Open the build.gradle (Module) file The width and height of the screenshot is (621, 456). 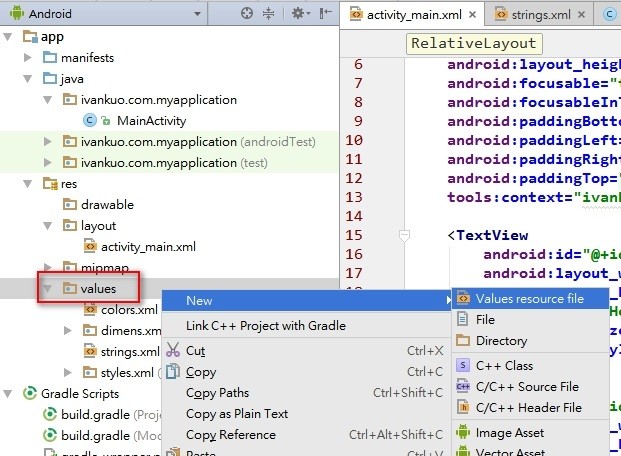[x=95, y=435]
